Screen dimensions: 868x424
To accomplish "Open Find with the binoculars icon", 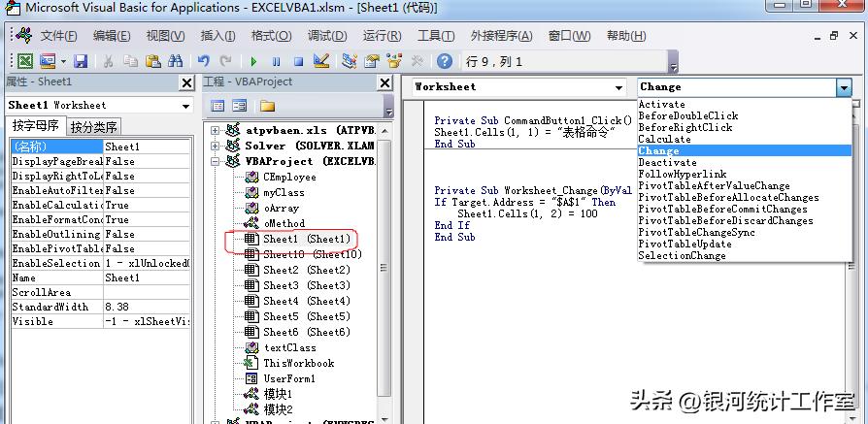I will (x=175, y=61).
